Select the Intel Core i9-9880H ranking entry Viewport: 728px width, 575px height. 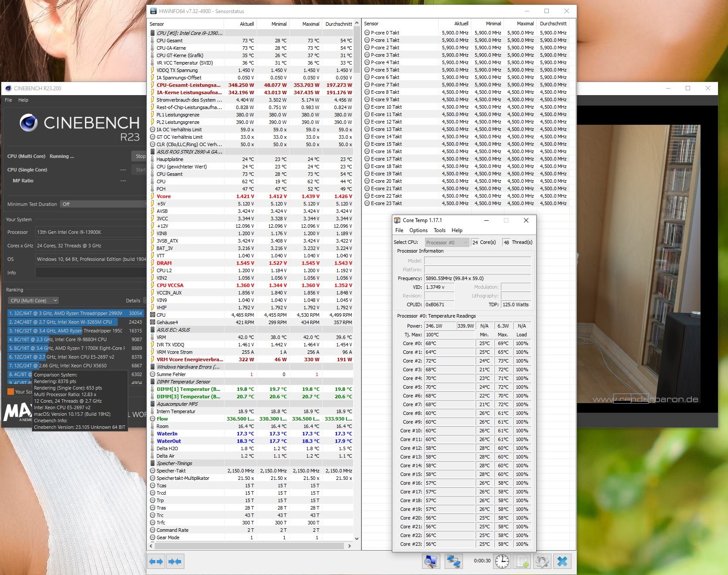click(x=75, y=339)
